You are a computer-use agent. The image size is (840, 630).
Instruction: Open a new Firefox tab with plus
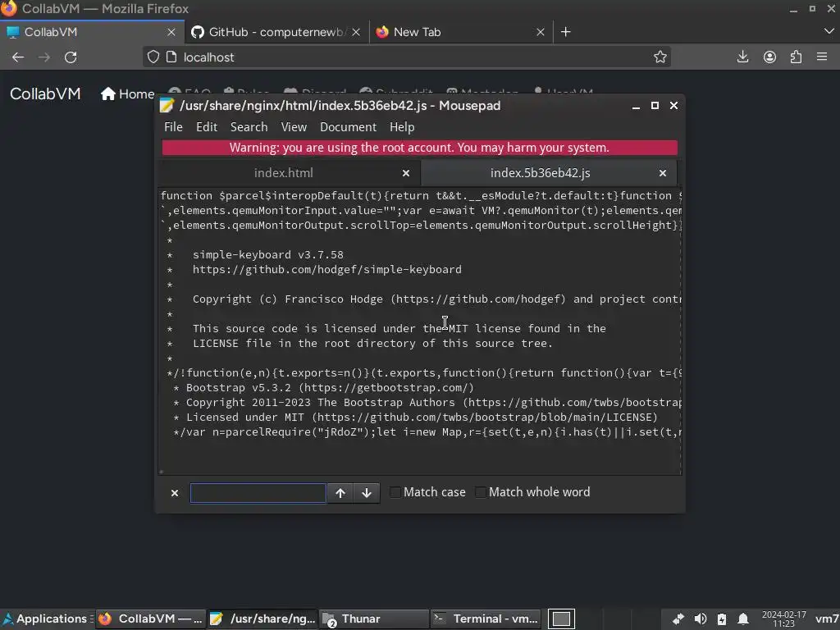[x=566, y=32]
